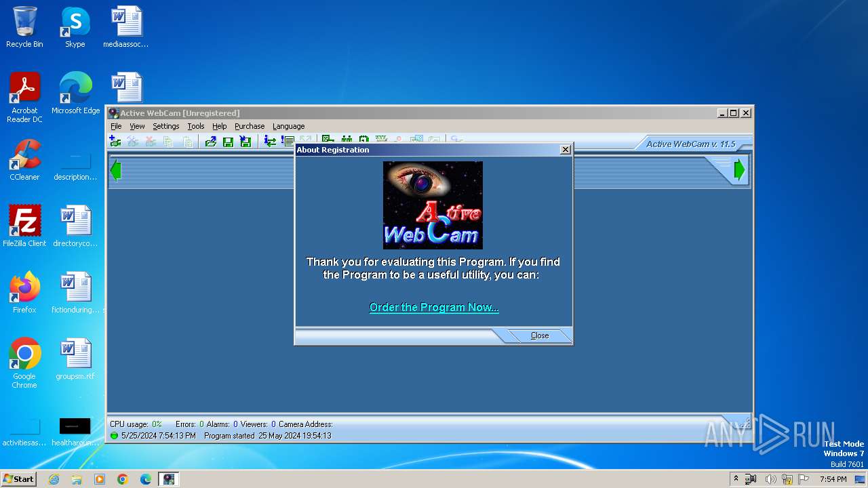Viewport: 868px width, 488px height.
Task: Select the Skype desktop shortcut
Action: pos(75,27)
